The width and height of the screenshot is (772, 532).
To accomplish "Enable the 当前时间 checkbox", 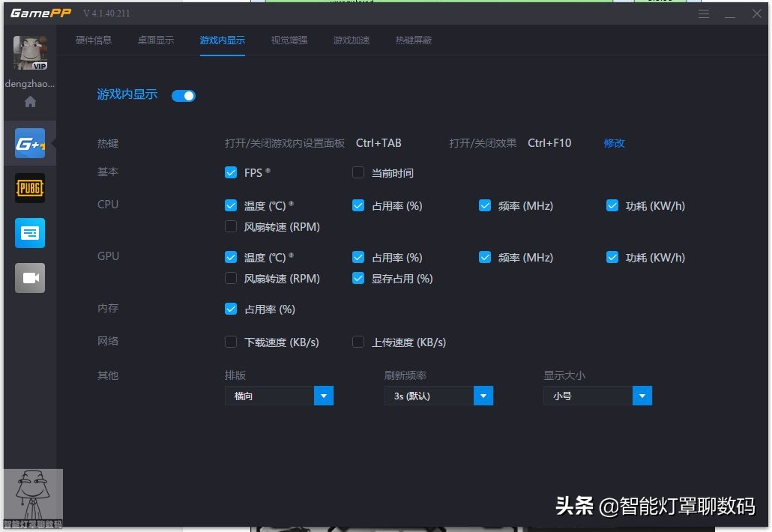I will coord(358,172).
